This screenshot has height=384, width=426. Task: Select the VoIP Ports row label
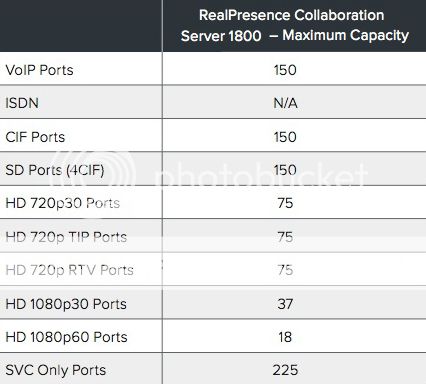tap(39, 70)
